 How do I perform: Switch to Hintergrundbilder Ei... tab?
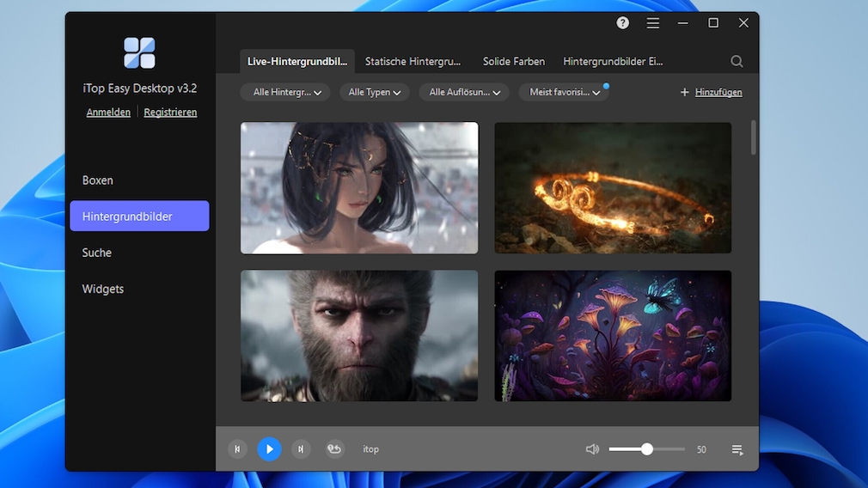click(x=613, y=61)
